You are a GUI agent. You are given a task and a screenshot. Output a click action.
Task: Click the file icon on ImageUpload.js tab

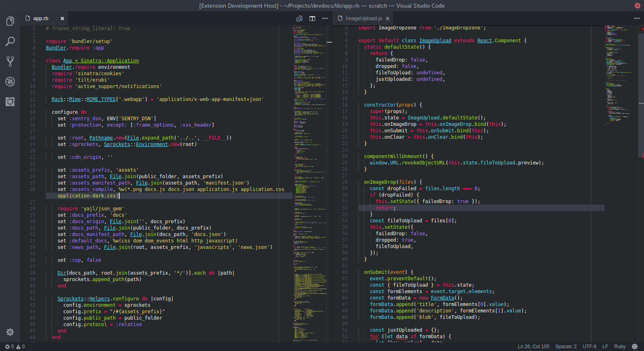pos(340,18)
